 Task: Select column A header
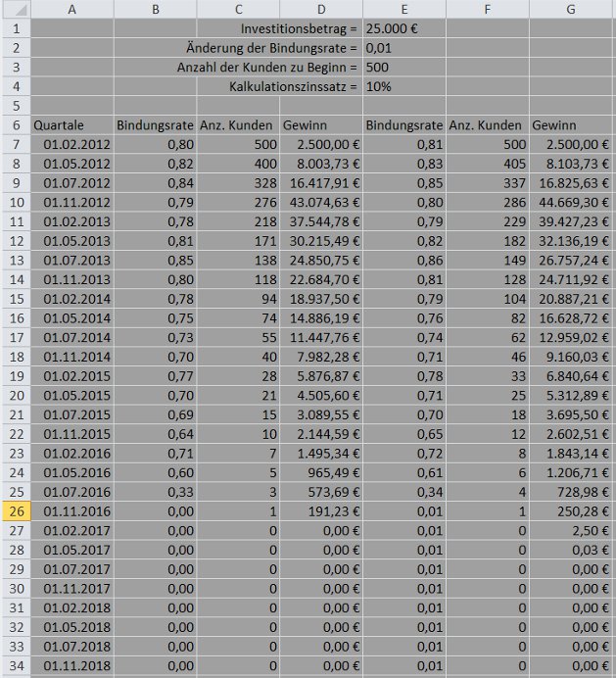pyautogui.click(x=71, y=9)
